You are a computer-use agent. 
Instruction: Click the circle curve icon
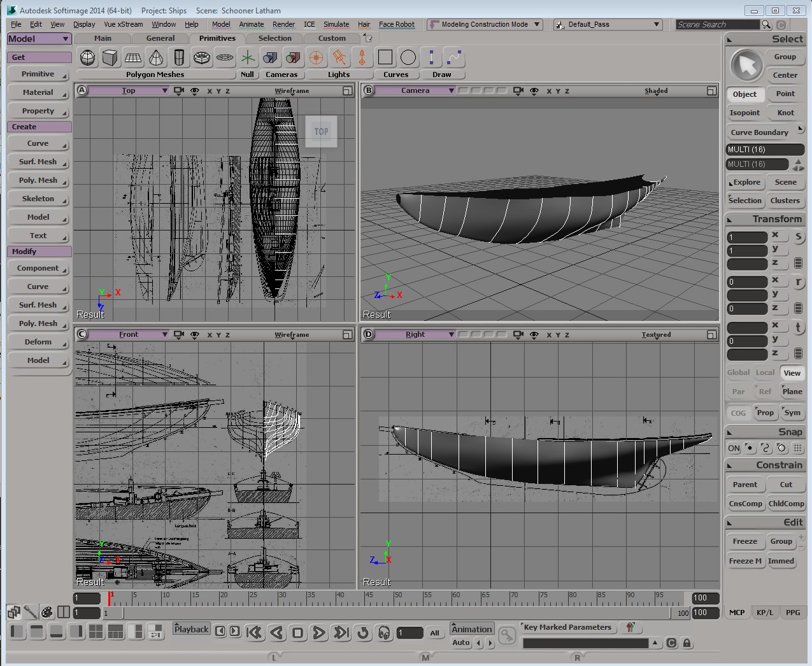(408, 58)
